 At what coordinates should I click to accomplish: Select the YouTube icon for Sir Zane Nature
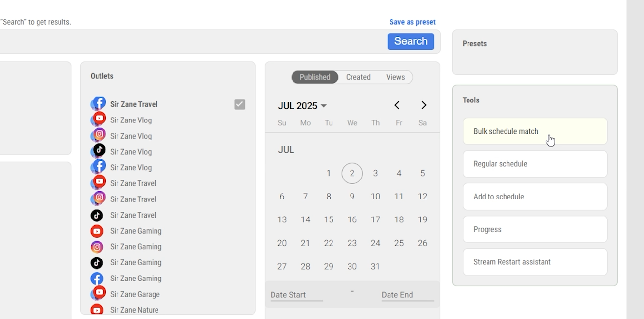pyautogui.click(x=97, y=310)
